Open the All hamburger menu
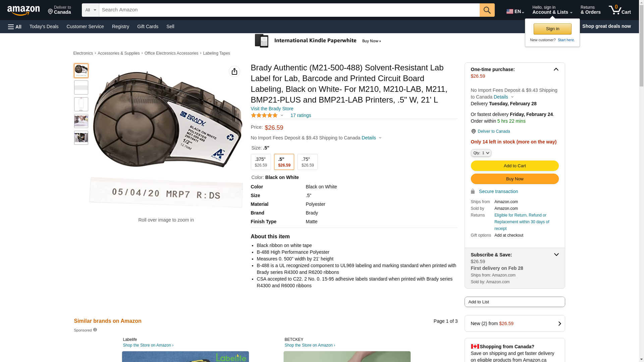Image resolution: width=644 pixels, height=362 pixels. (x=15, y=26)
